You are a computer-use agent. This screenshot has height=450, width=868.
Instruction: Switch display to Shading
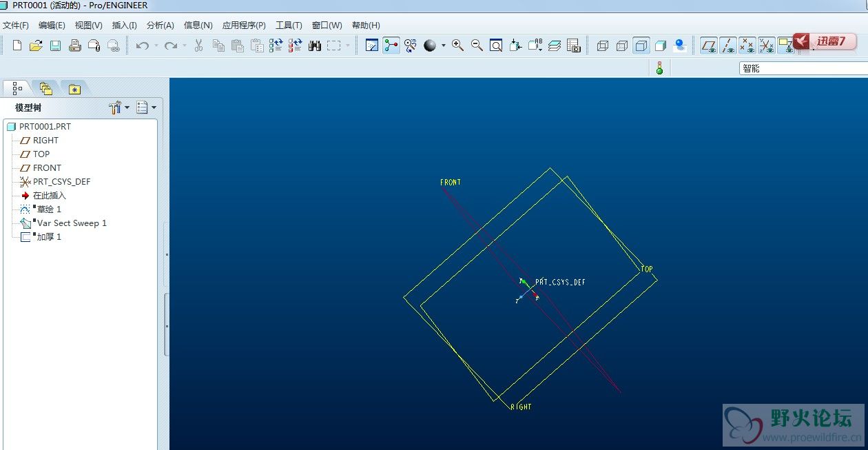click(661, 45)
